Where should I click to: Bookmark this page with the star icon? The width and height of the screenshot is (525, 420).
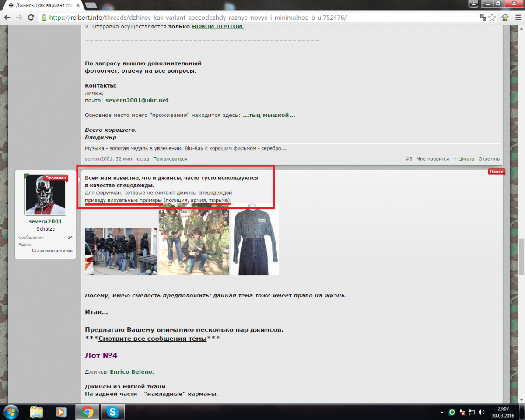493,17
